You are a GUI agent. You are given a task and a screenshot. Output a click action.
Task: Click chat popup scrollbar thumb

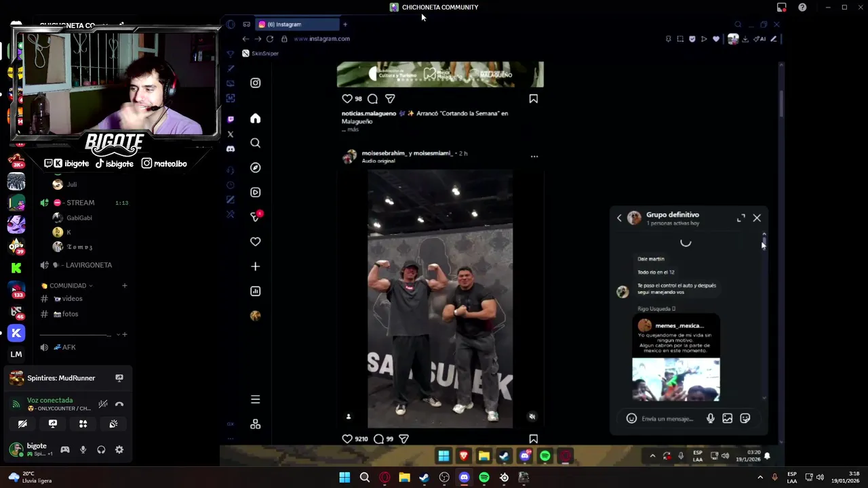(764, 241)
